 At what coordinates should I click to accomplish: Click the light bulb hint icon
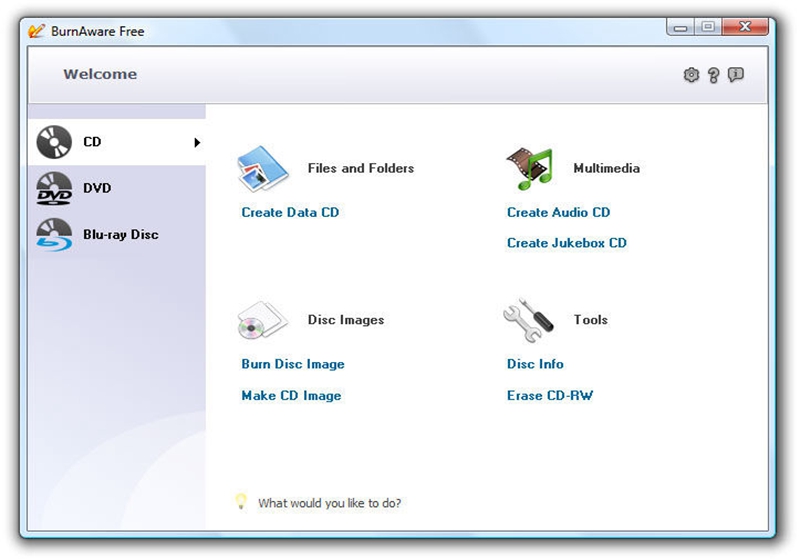tap(241, 501)
